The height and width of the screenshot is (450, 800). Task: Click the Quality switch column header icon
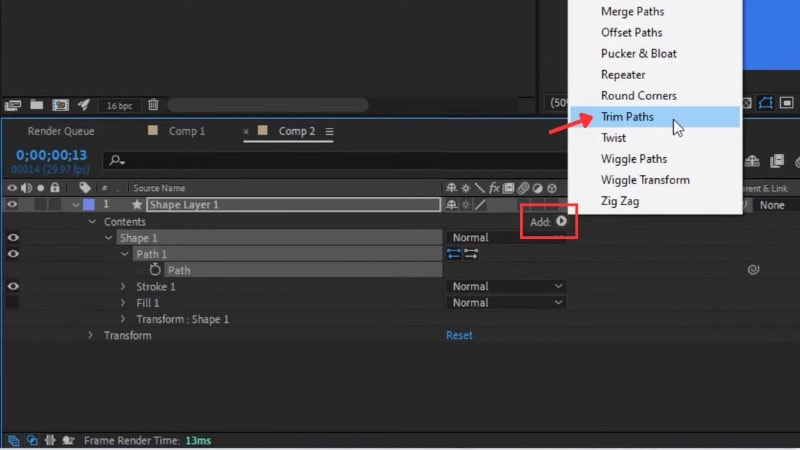point(480,188)
